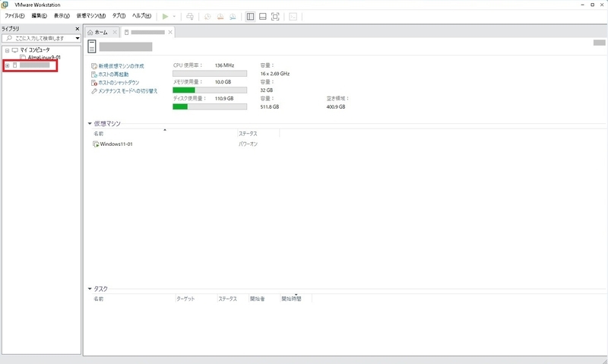Viewport: 608px width, 364px height.
Task: Open the power options dropdown arrow
Action: pos(174,16)
